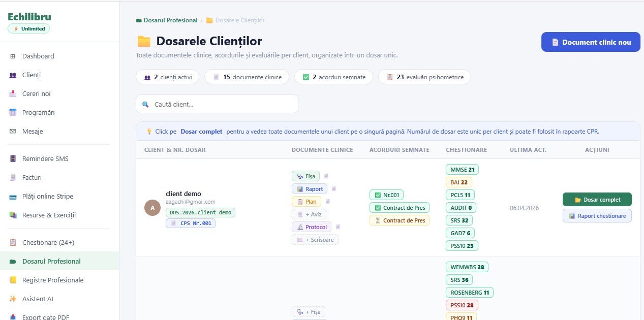Click the Asistent AI sparkle icon
Image resolution: width=644 pixels, height=320 pixels.
[x=13, y=299]
